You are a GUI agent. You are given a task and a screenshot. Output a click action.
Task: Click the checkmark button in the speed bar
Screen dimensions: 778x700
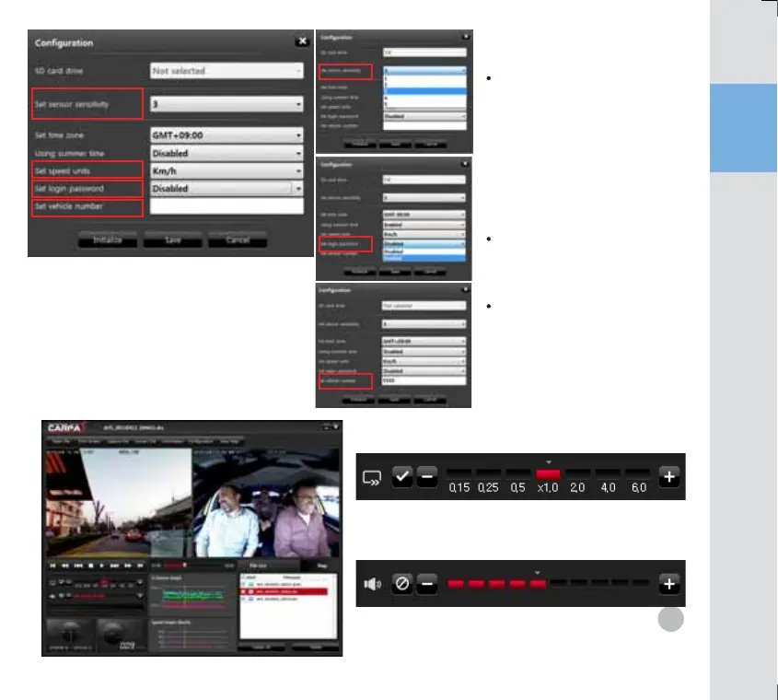[x=402, y=476]
